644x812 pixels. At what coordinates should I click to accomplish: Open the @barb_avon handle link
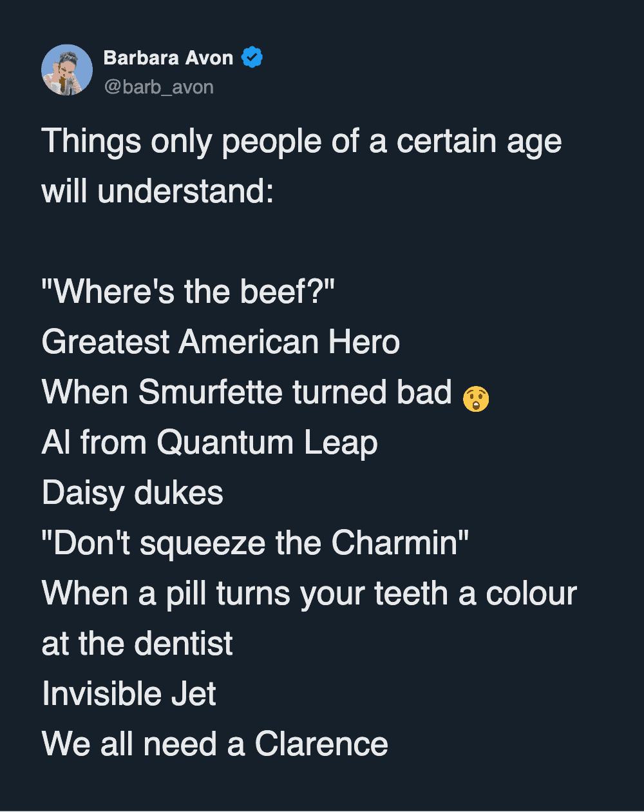pos(158,86)
